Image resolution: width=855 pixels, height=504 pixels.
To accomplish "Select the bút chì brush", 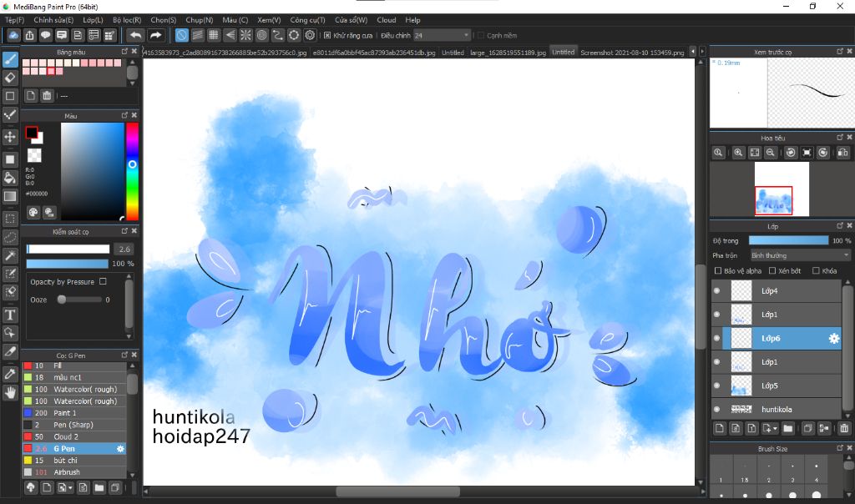I will [74, 461].
